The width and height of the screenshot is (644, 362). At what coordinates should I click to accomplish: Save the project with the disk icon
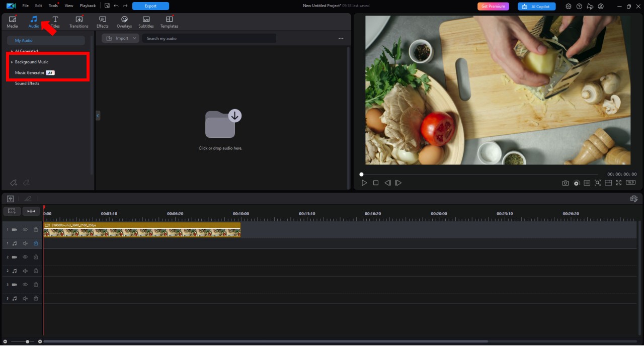point(107,6)
